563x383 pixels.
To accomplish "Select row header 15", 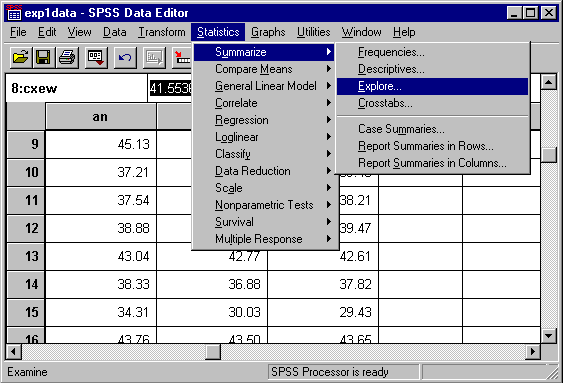I will pyautogui.click(x=26, y=312).
